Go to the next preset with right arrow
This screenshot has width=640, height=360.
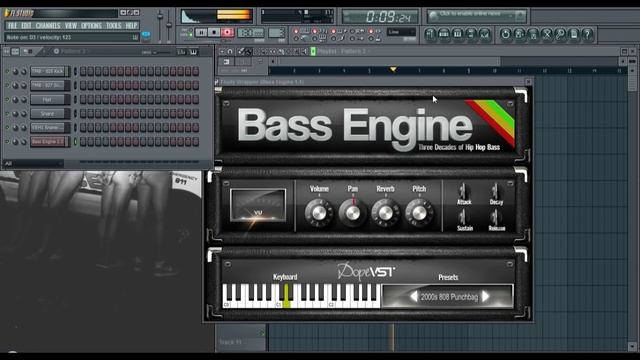(x=485, y=296)
